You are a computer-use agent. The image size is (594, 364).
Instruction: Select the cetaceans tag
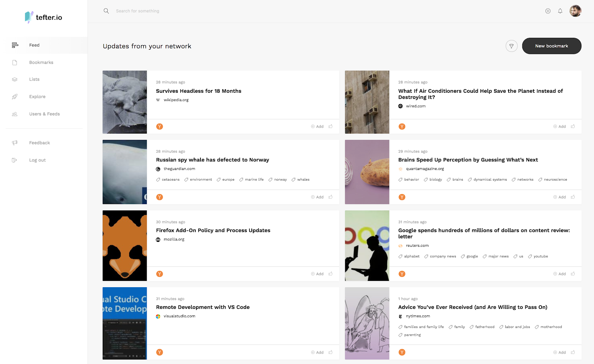[x=168, y=180]
